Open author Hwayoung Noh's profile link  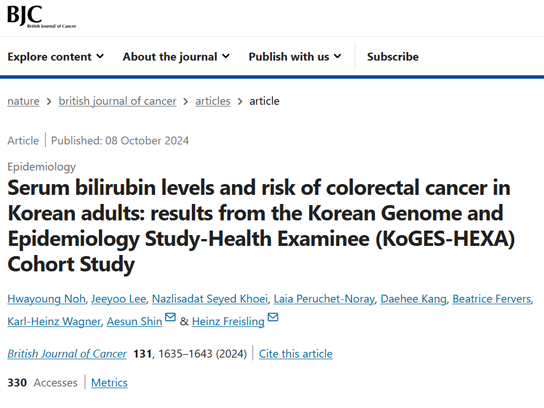click(x=46, y=299)
